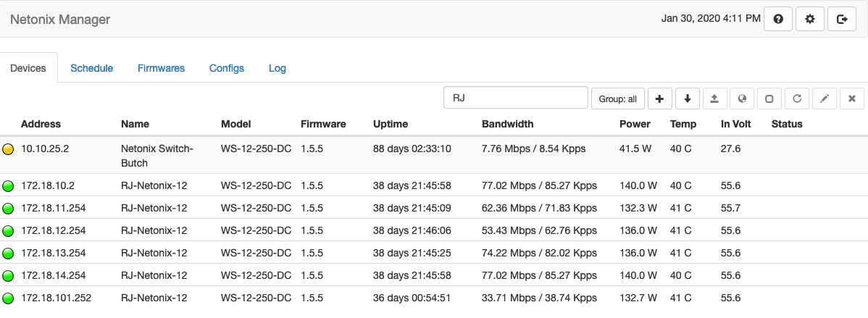Sort by the Bandwidth column header

507,124
